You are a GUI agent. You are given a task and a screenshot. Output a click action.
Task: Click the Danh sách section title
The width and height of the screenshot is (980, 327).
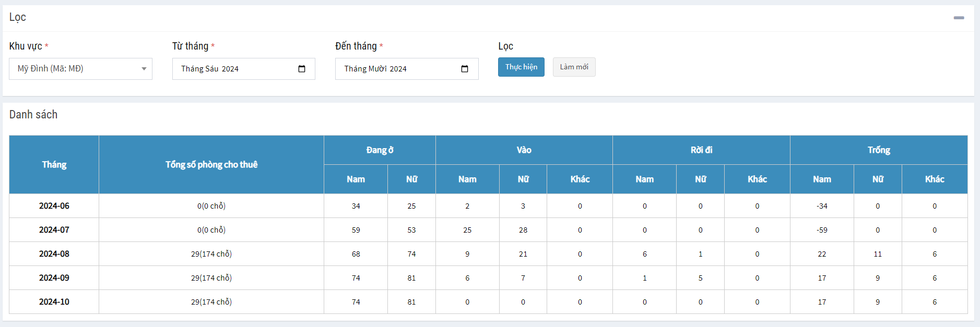(x=33, y=115)
